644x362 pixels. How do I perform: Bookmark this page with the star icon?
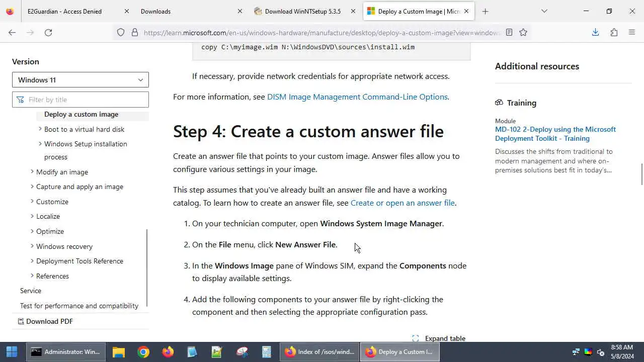click(523, 32)
